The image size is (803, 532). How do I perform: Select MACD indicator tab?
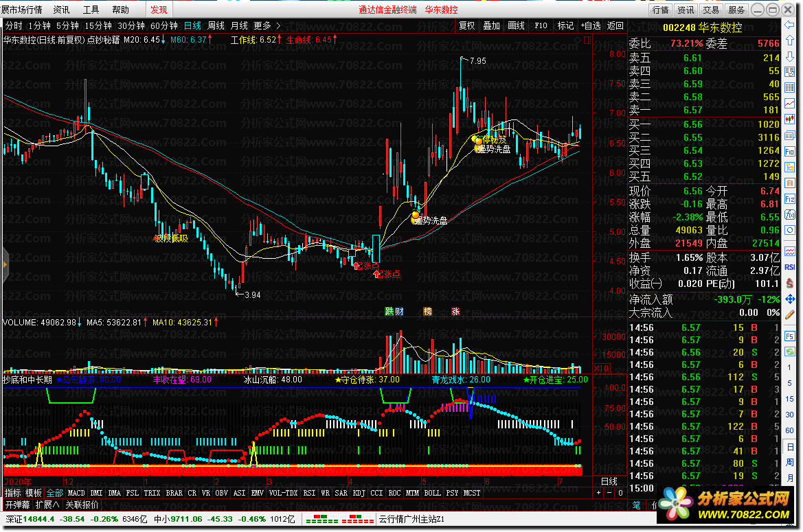point(76,493)
